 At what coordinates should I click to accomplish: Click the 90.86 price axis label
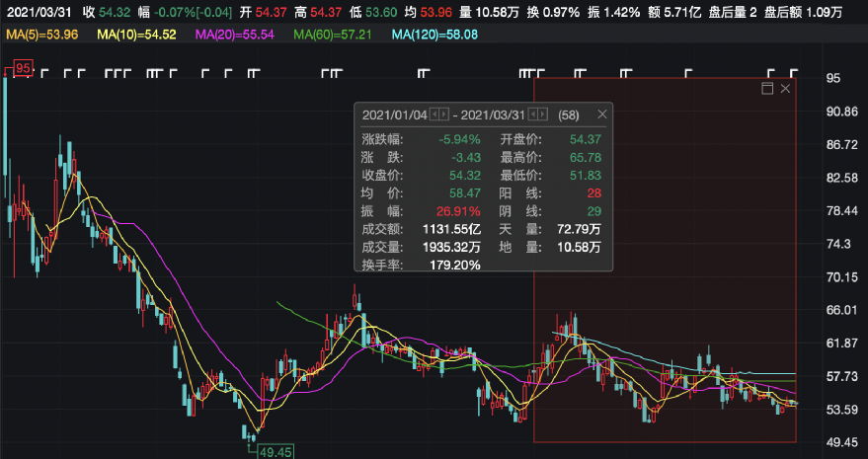(841, 112)
